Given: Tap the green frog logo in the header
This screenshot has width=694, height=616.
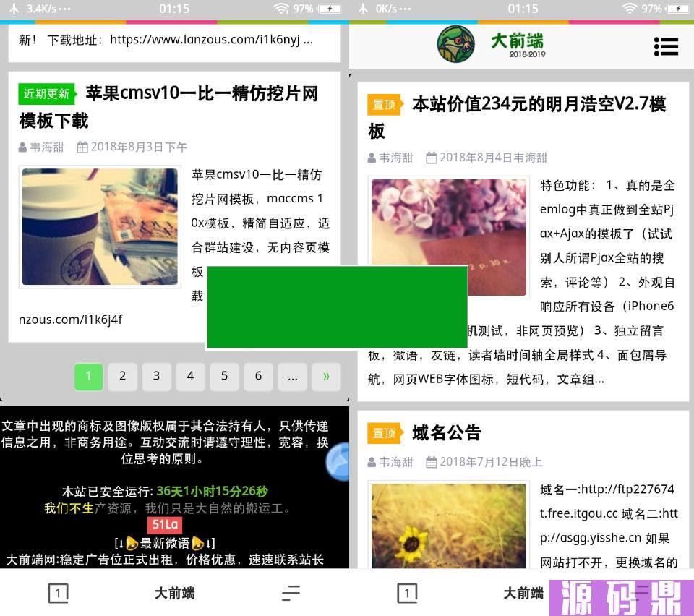Looking at the screenshot, I should coord(456,44).
